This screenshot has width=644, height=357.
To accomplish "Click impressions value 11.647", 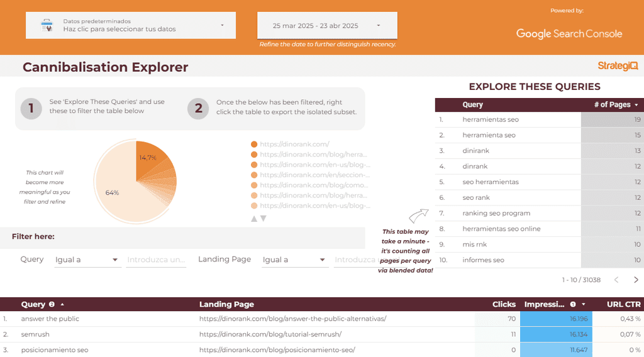I will [x=579, y=350].
